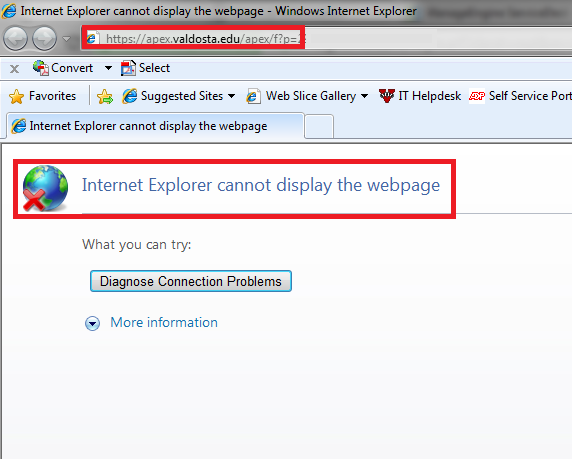572x459 pixels.
Task: Select the 'Internet Explorer cannot display' tab
Action: pyautogui.click(x=155, y=126)
